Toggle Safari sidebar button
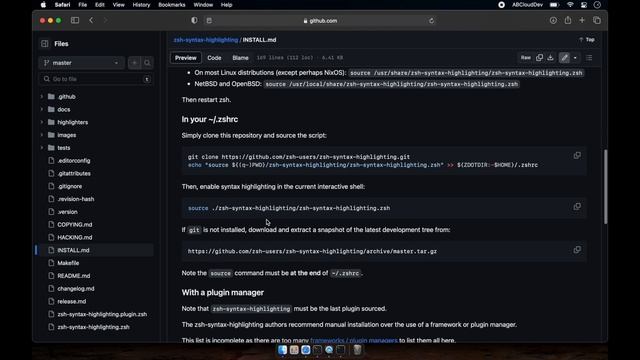The width and height of the screenshot is (640, 360). (x=75, y=20)
